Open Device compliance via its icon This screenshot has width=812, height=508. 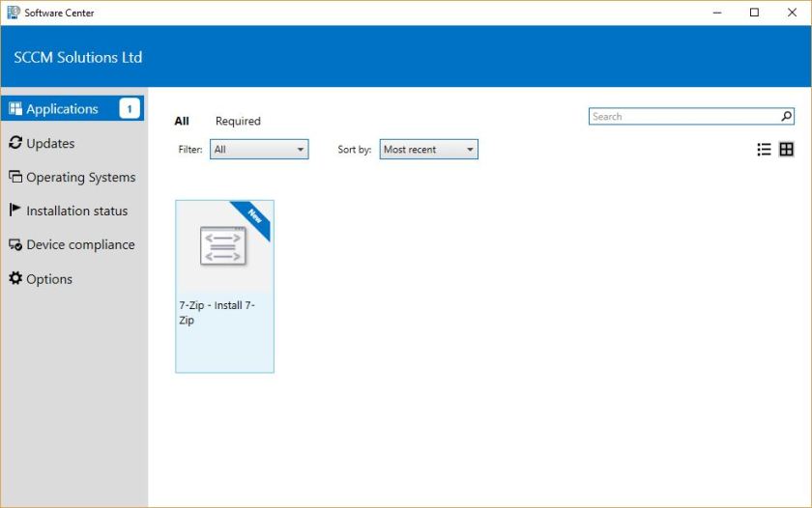pos(15,245)
